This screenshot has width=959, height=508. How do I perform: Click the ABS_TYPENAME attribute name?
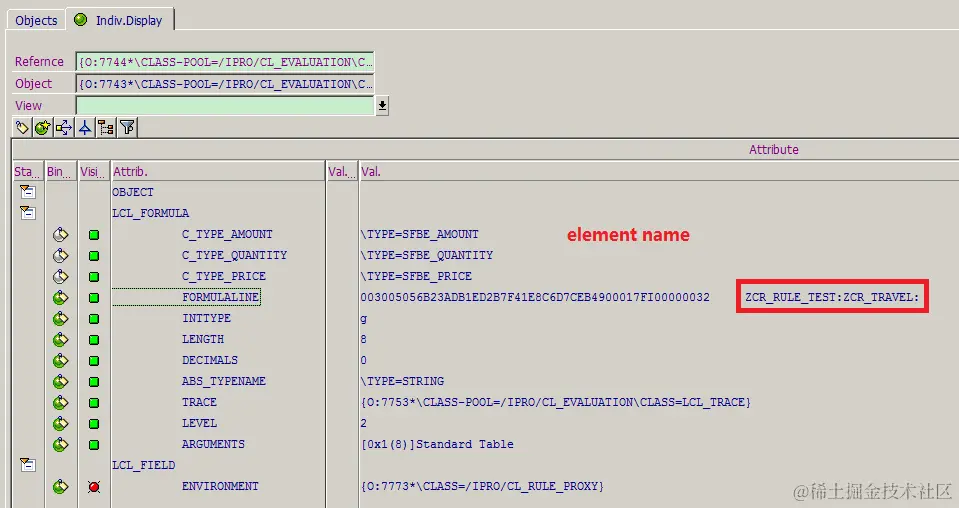coord(223,381)
